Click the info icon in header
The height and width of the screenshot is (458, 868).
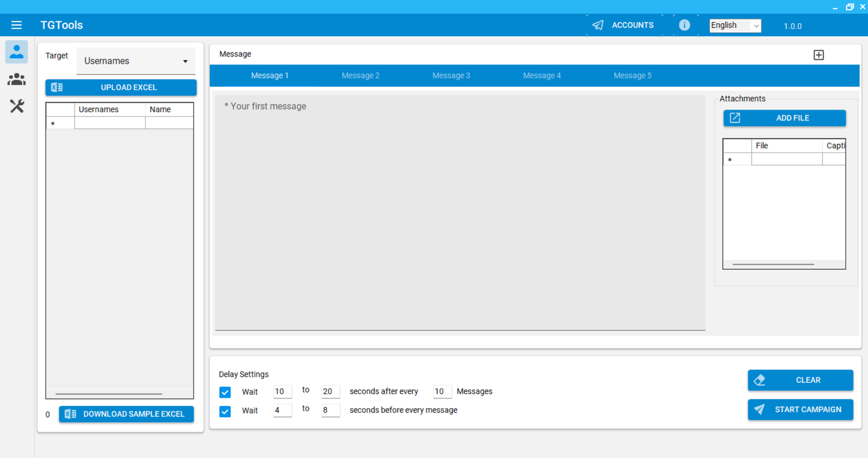pyautogui.click(x=685, y=25)
